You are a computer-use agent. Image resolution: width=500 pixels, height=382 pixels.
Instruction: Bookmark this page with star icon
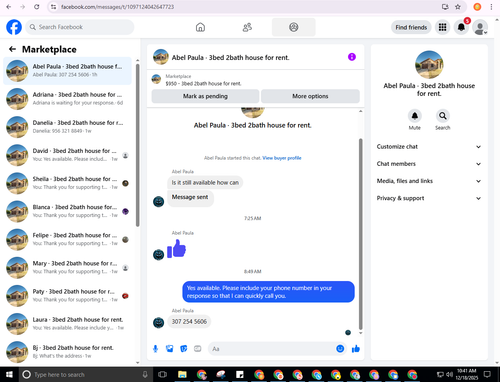[458, 7]
